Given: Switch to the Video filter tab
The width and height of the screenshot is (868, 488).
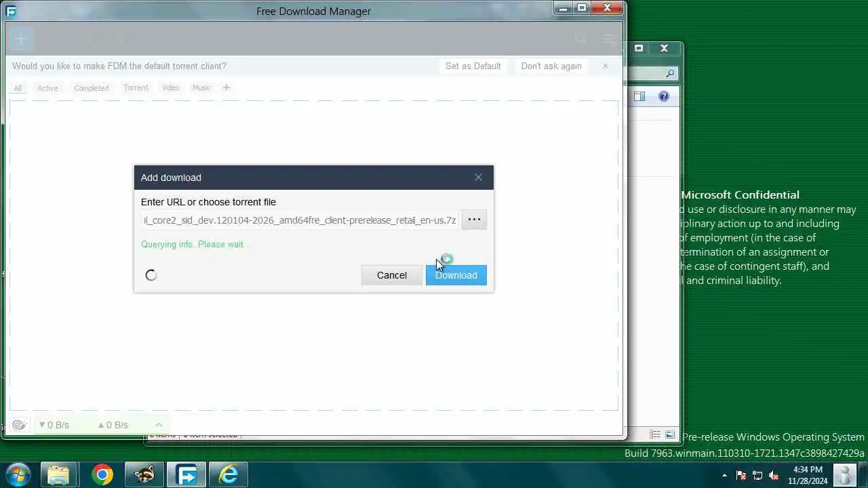Looking at the screenshot, I should pos(170,88).
